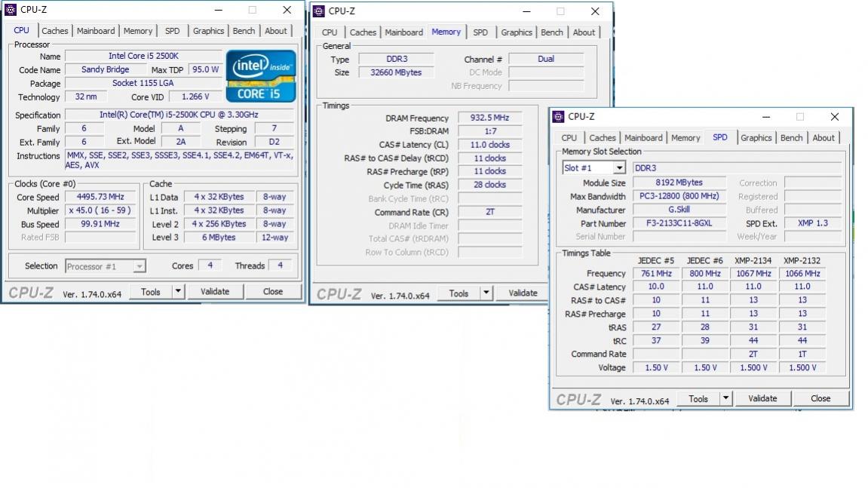Expand Tools dropdown arrow in CPU window

coord(178,291)
